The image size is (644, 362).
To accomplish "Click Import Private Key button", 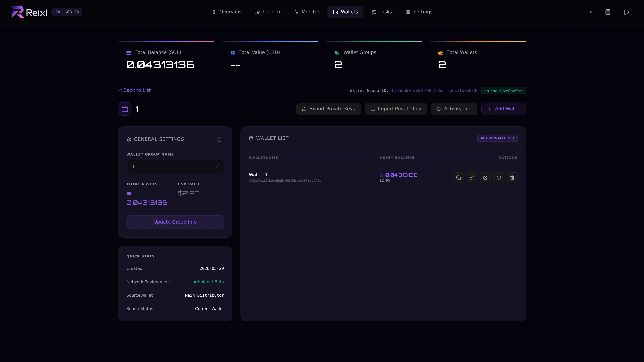I will click(x=396, y=109).
